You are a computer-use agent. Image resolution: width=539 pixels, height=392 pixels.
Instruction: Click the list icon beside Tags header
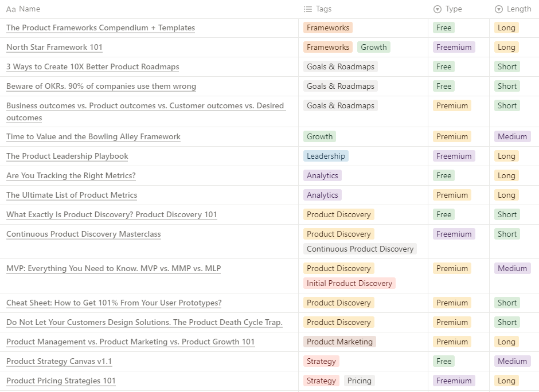(x=308, y=9)
